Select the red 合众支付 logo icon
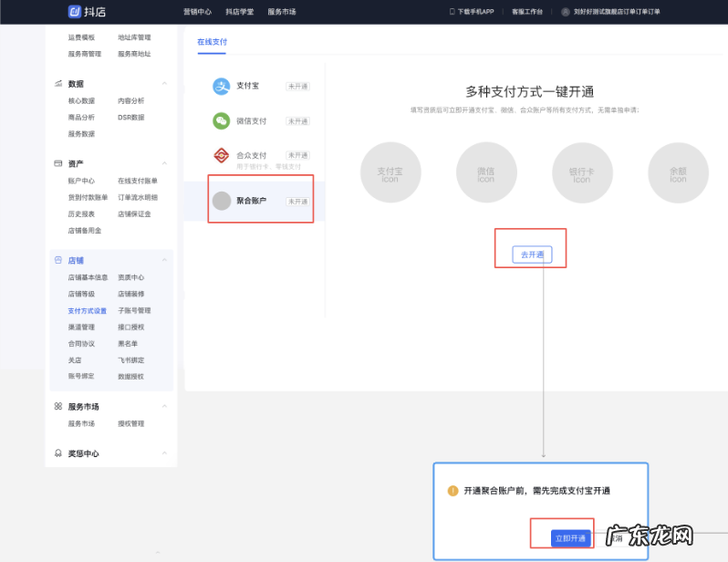 (x=222, y=156)
